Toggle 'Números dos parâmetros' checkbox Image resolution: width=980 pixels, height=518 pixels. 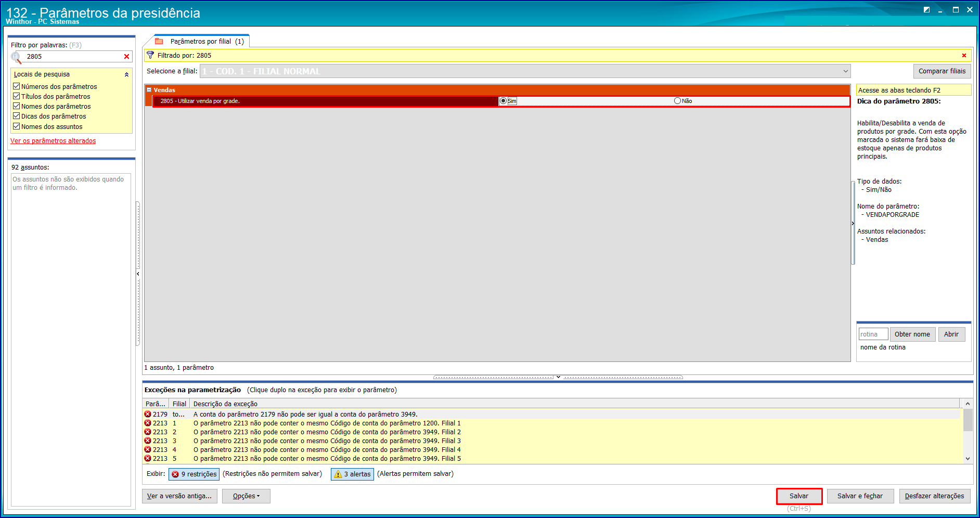pyautogui.click(x=17, y=86)
